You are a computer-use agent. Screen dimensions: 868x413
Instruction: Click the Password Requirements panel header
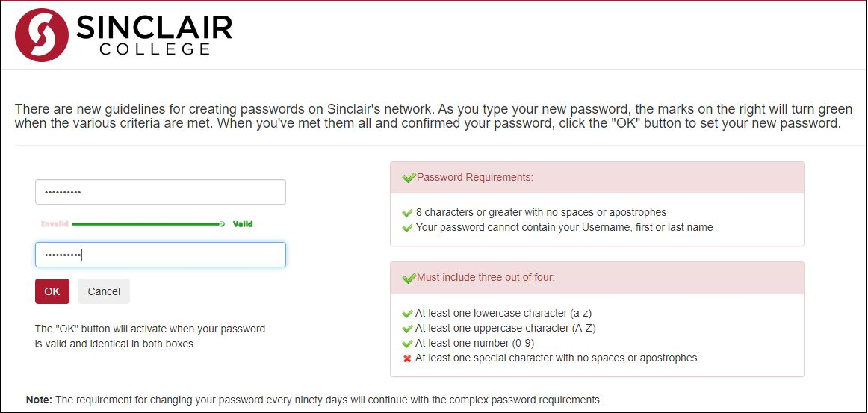(596, 178)
